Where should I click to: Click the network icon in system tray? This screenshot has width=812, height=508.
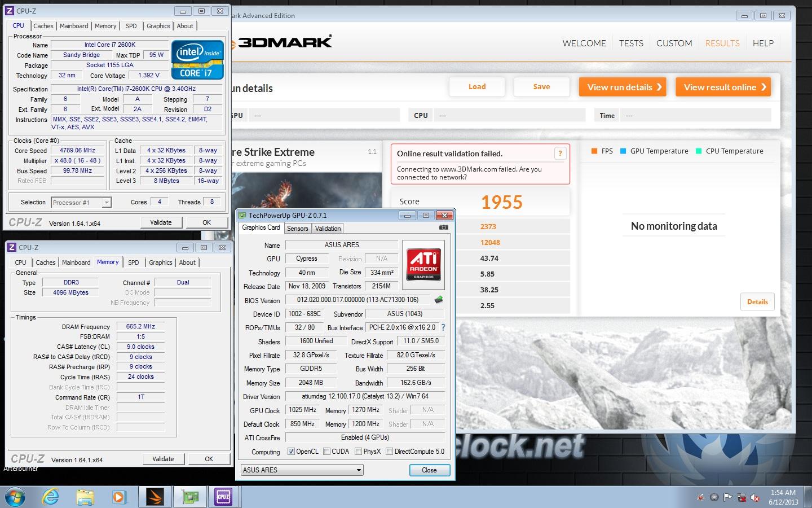pos(742,497)
